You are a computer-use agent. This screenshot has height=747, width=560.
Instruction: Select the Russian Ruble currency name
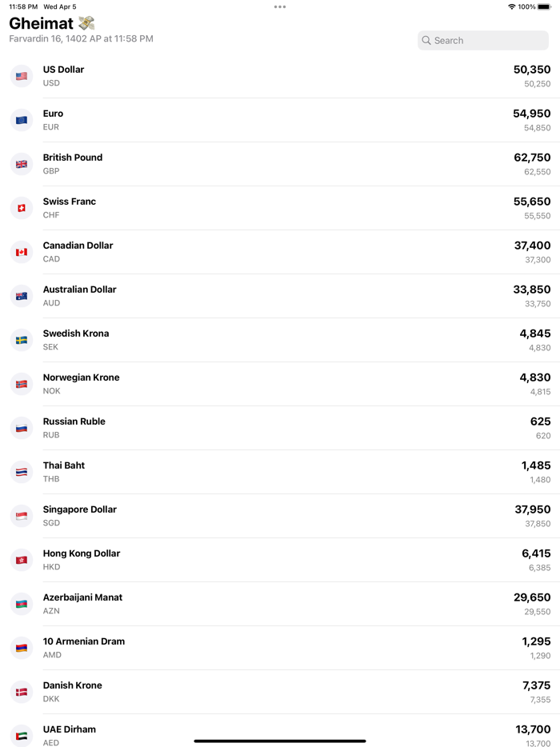74,421
